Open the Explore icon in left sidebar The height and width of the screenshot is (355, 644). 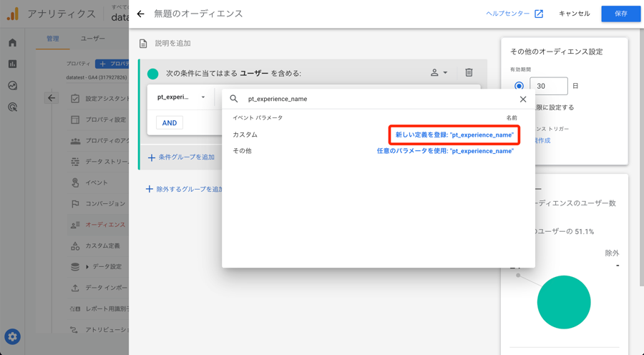[12, 86]
